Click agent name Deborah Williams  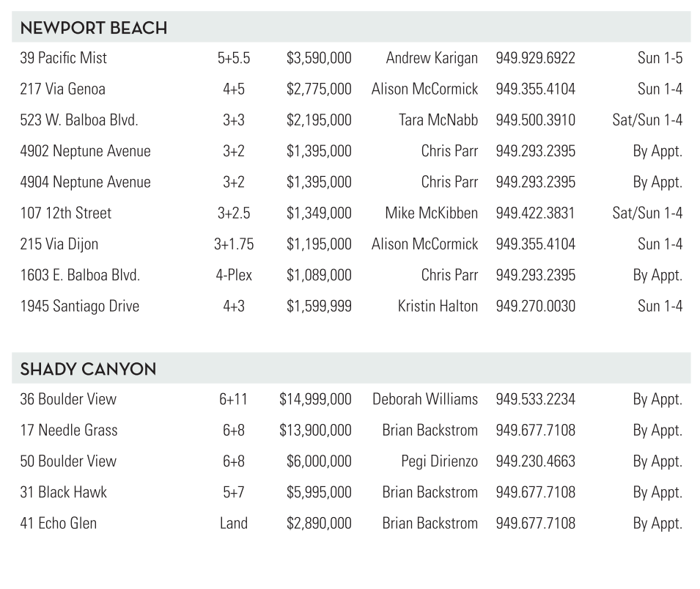pos(424,400)
